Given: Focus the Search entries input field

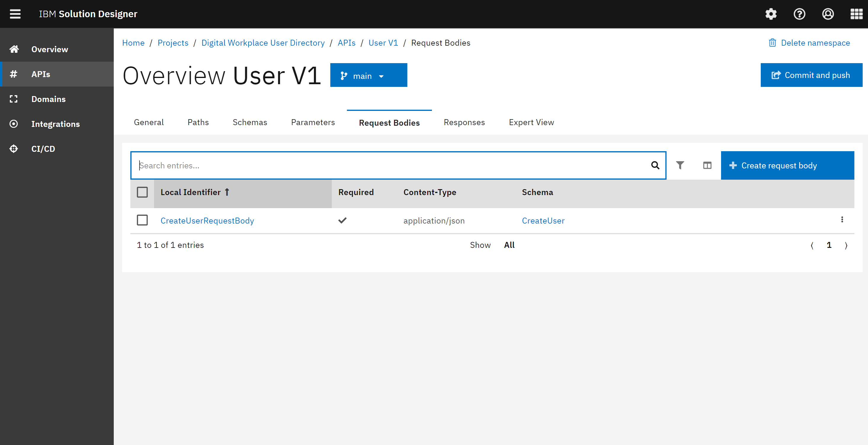Looking at the screenshot, I should tap(391, 165).
